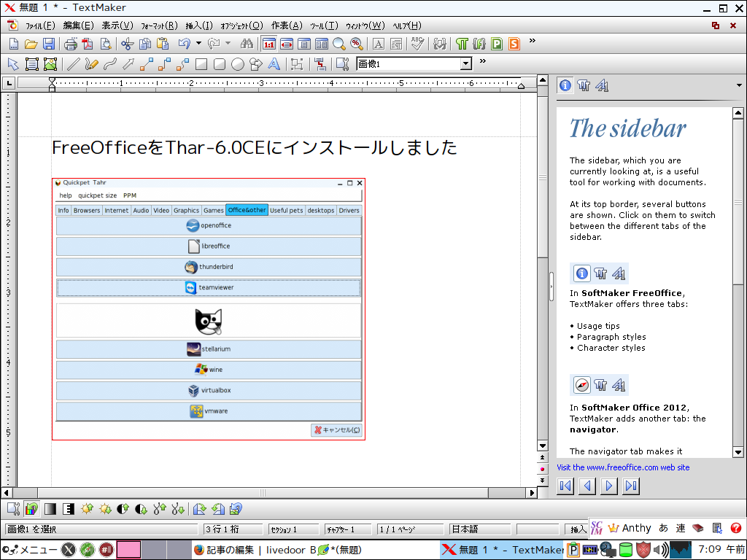Open the メニュー start menu on taskbar

[x=29, y=550]
